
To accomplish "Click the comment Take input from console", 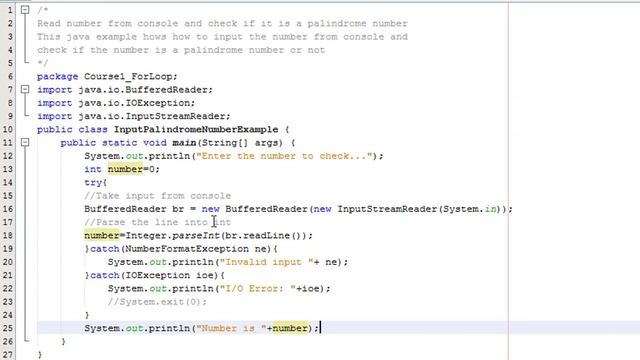I will pyautogui.click(x=158, y=196).
